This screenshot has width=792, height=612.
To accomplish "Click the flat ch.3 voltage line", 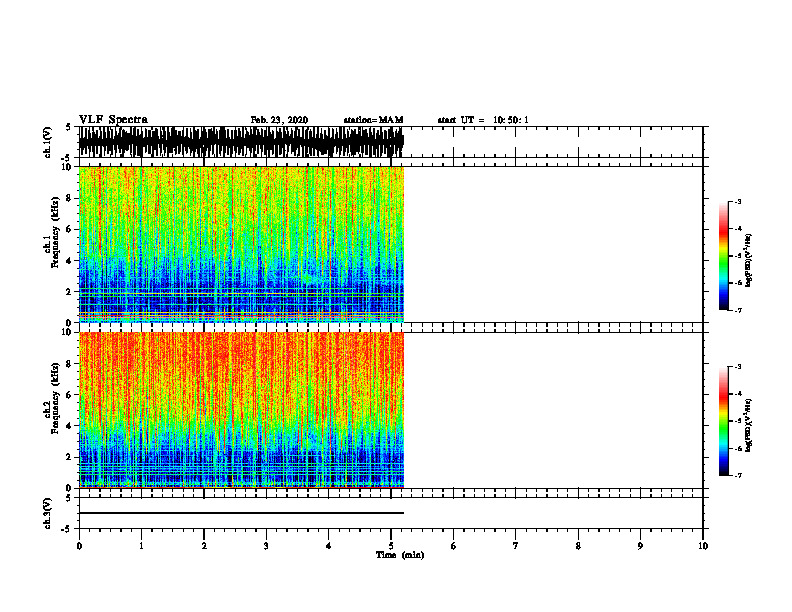I will coord(241,513).
